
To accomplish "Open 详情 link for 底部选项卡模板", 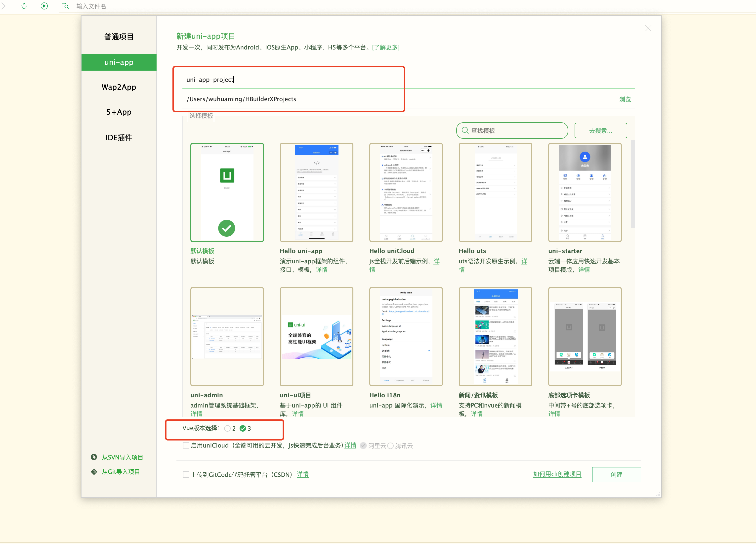I will [x=554, y=413].
